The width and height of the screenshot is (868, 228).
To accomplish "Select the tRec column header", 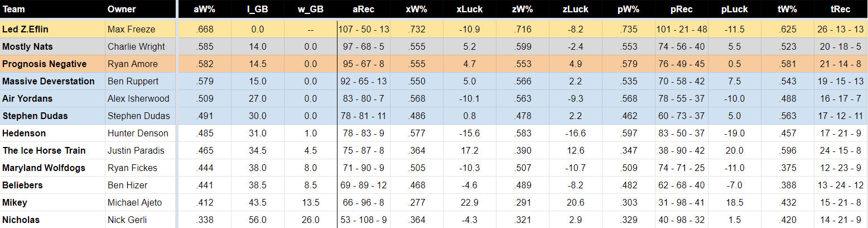I will click(x=840, y=9).
